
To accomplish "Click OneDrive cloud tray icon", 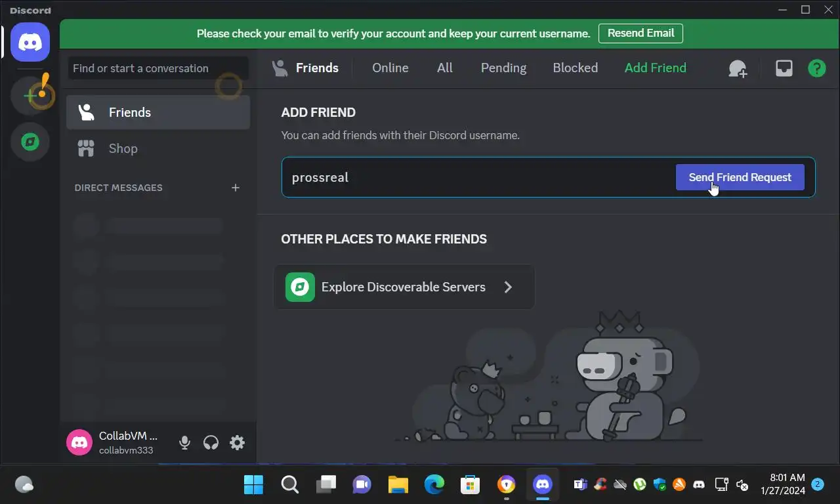I will [x=619, y=485].
